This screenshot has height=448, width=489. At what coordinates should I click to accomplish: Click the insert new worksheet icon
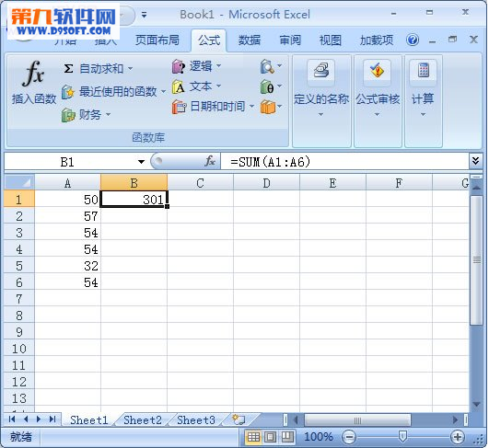pyautogui.click(x=239, y=420)
